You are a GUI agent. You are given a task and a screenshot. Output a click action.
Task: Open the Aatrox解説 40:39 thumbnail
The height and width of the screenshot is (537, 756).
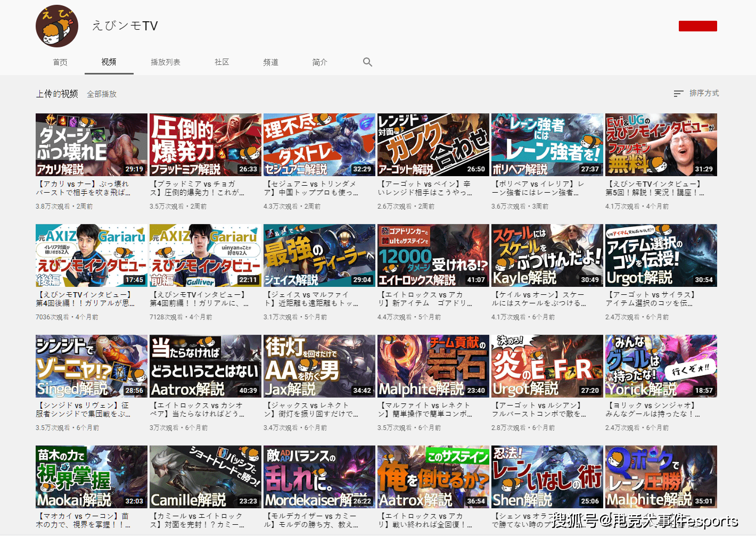[x=206, y=366]
